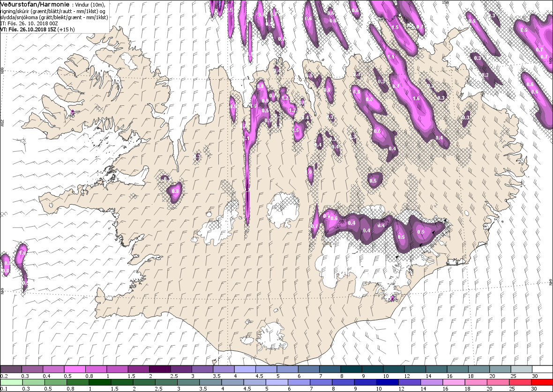
Task: Click the '0.1' label under lower legend row
Action: [4, 389]
